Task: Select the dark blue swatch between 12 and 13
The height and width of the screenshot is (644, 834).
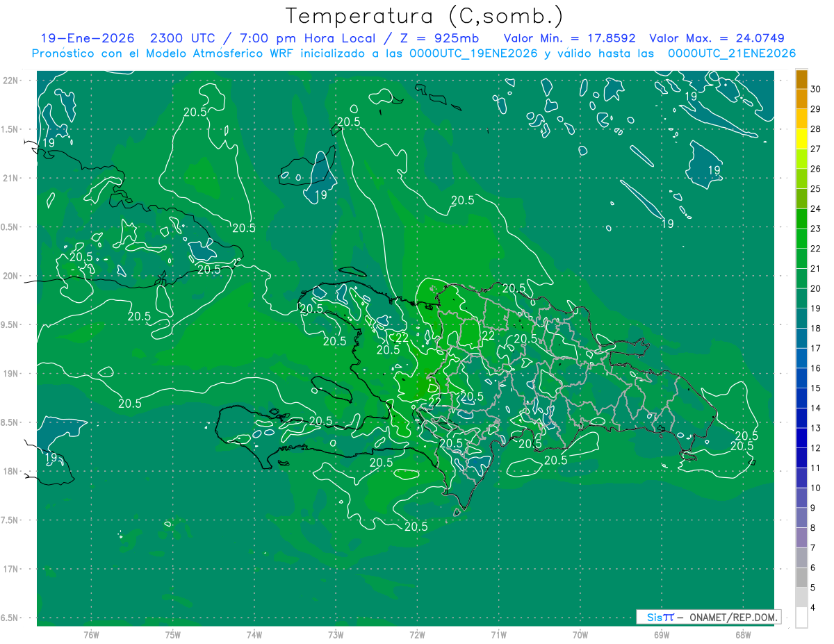Action: point(801,438)
